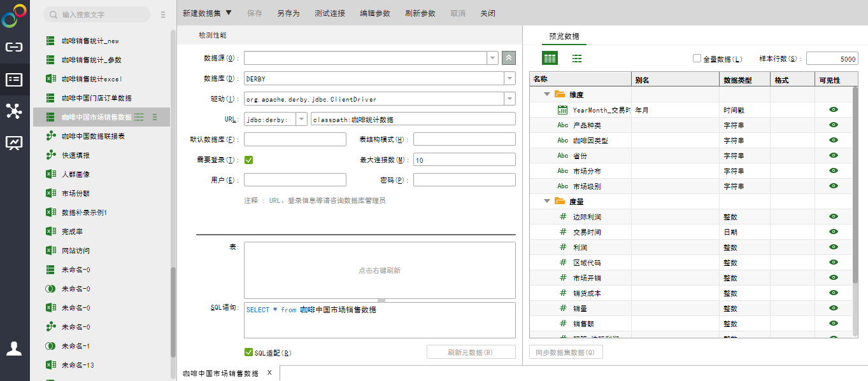Click 测试连接 in the top toolbar
This screenshot has width=868, height=381.
coord(330,13)
